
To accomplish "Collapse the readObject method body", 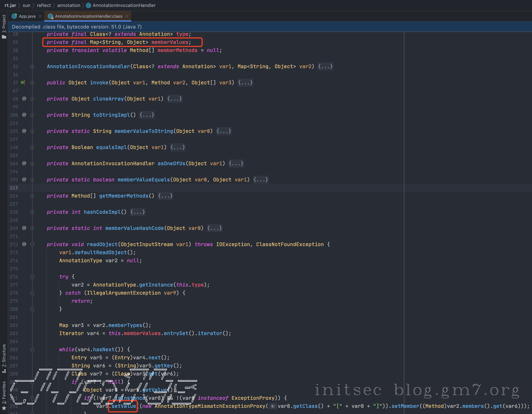I will pos(32,245).
